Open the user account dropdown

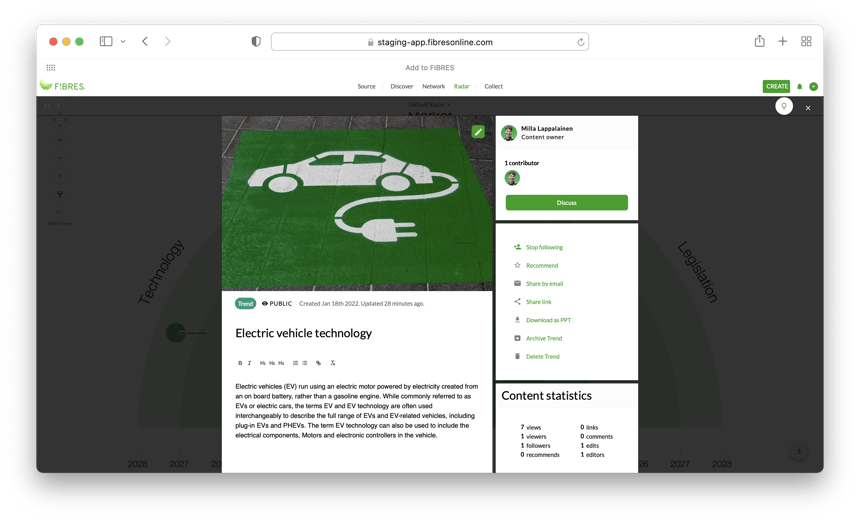click(813, 86)
